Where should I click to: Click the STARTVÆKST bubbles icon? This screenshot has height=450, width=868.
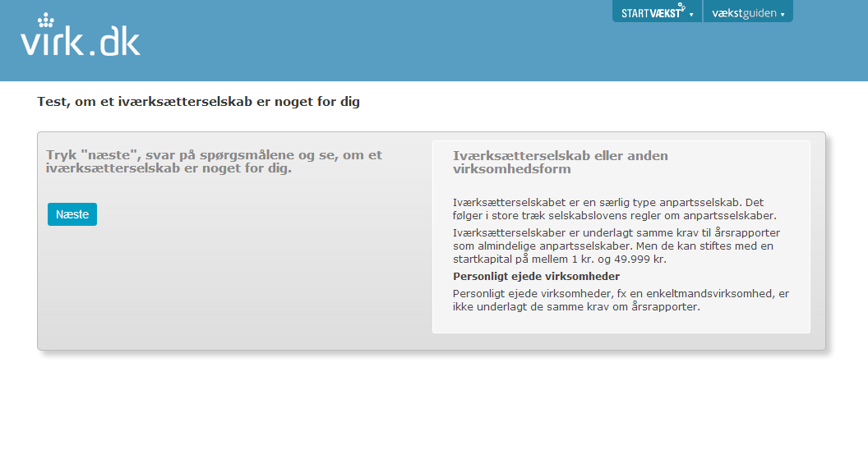(x=681, y=7)
